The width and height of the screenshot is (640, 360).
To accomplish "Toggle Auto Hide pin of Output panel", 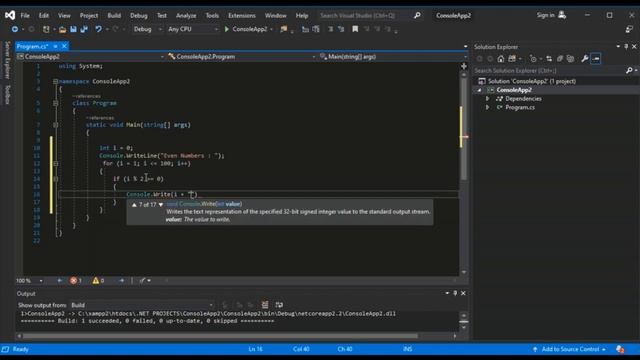I will coord(455,293).
